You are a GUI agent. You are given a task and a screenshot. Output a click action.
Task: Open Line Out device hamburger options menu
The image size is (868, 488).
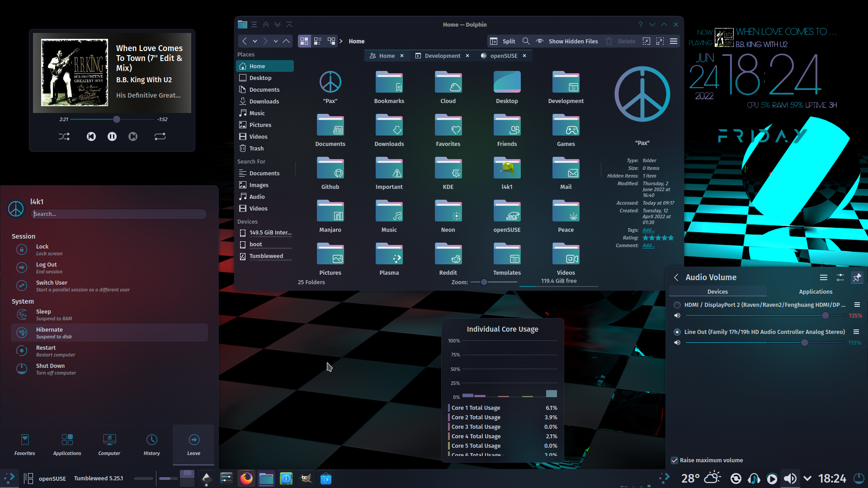(x=856, y=332)
